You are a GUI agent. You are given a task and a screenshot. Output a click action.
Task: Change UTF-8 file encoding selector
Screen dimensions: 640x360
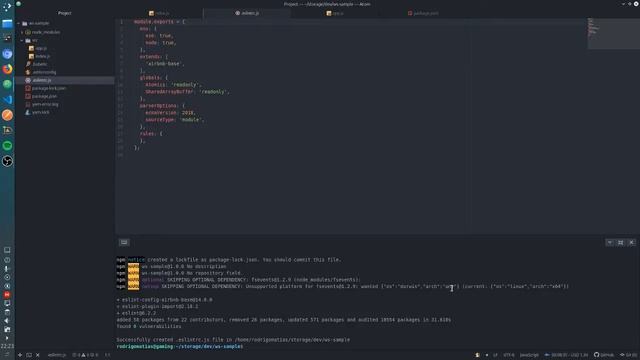509,355
